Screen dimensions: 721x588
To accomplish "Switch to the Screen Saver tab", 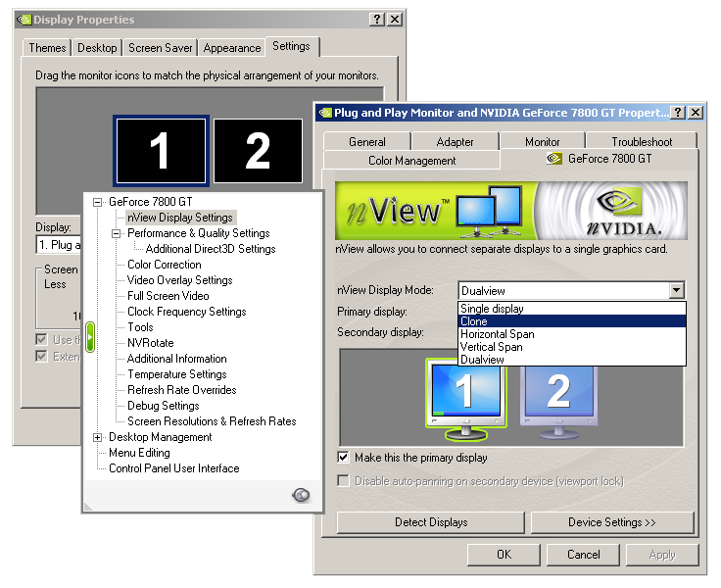I will [x=160, y=48].
